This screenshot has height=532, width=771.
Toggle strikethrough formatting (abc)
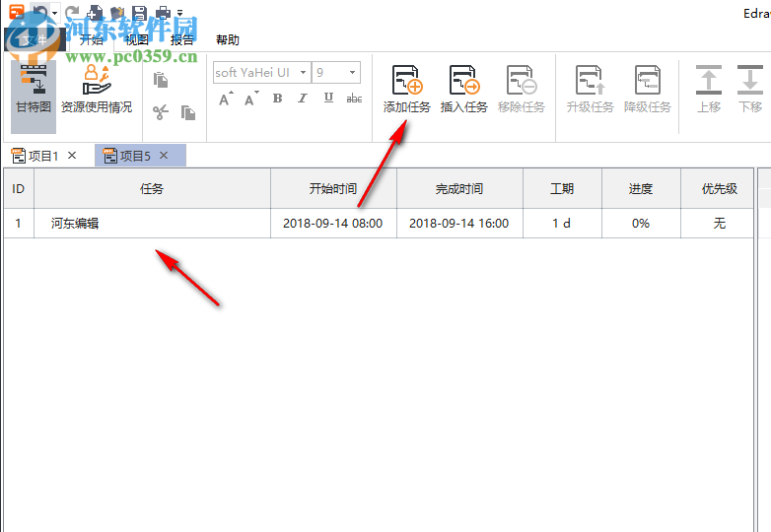pyautogui.click(x=354, y=99)
